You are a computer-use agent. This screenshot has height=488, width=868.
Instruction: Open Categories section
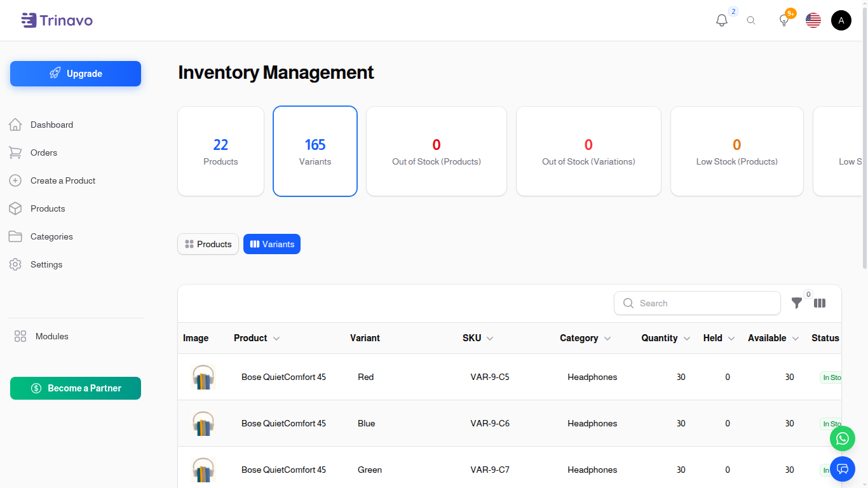coord(51,236)
